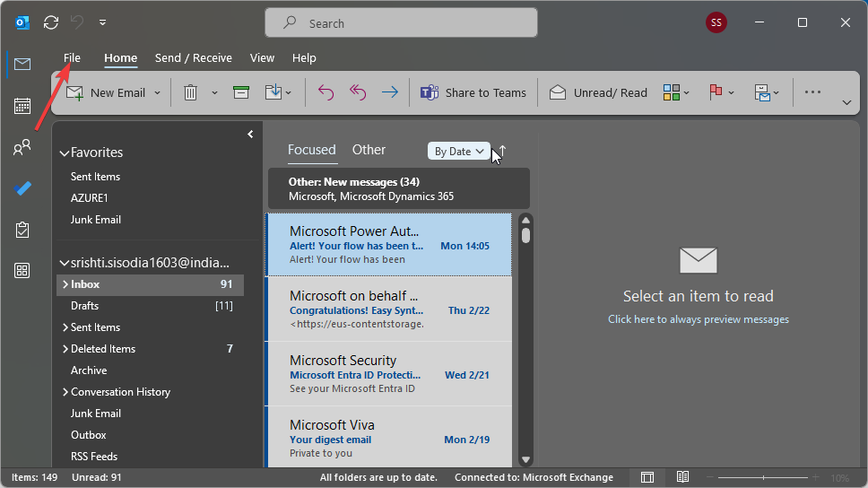This screenshot has width=868, height=488.
Task: Open the More Apps grid icon
Action: click(22, 270)
